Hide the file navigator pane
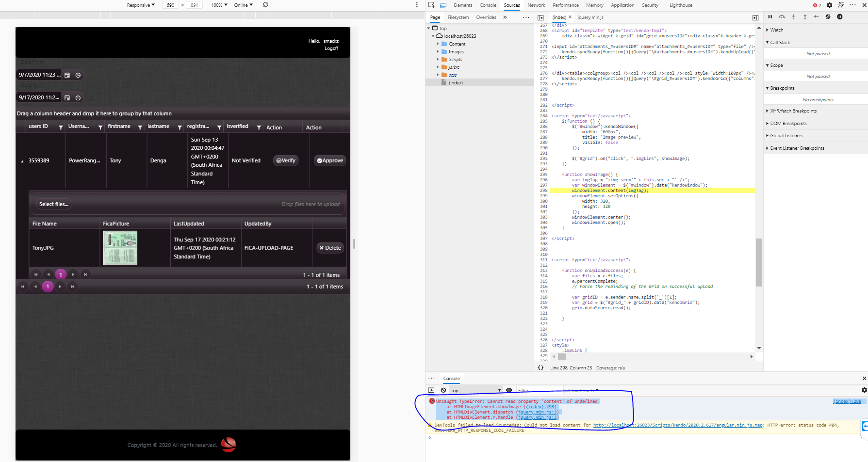The width and height of the screenshot is (868, 462). click(540, 17)
